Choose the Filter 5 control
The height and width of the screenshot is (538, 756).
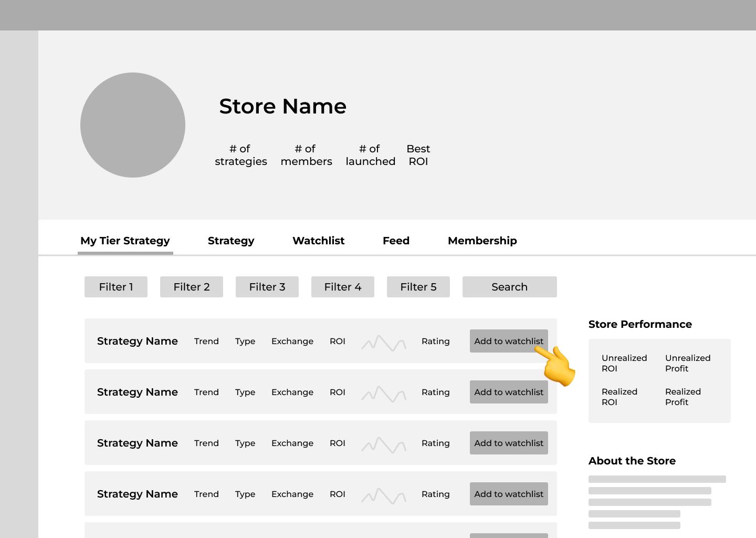point(418,287)
